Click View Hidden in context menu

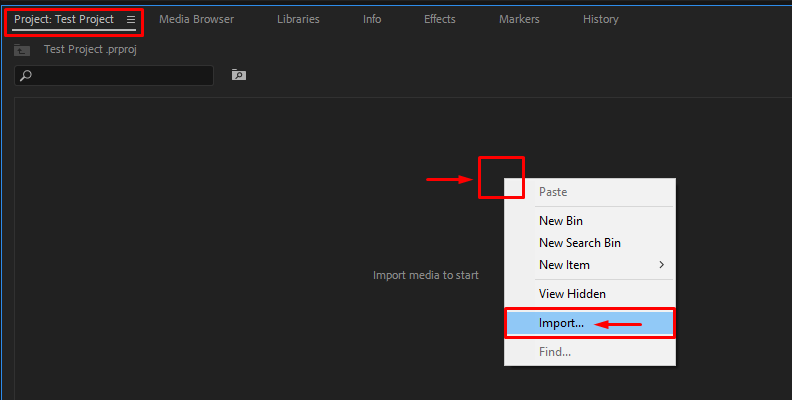point(572,294)
